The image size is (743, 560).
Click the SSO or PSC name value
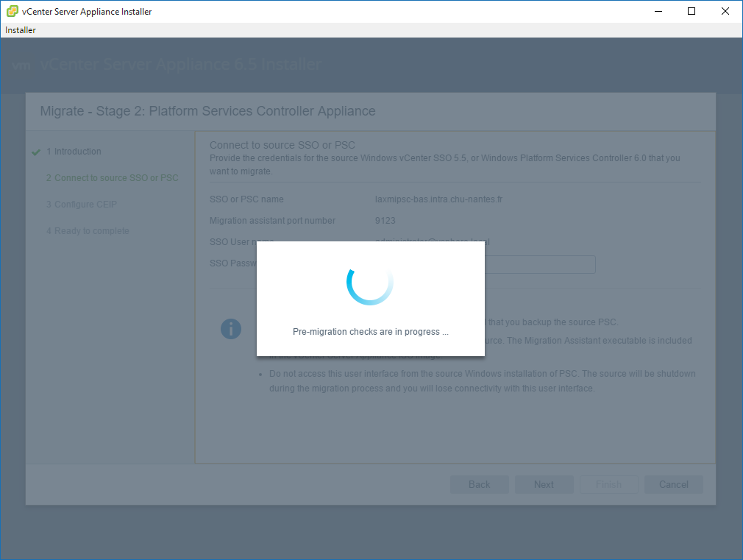point(438,199)
